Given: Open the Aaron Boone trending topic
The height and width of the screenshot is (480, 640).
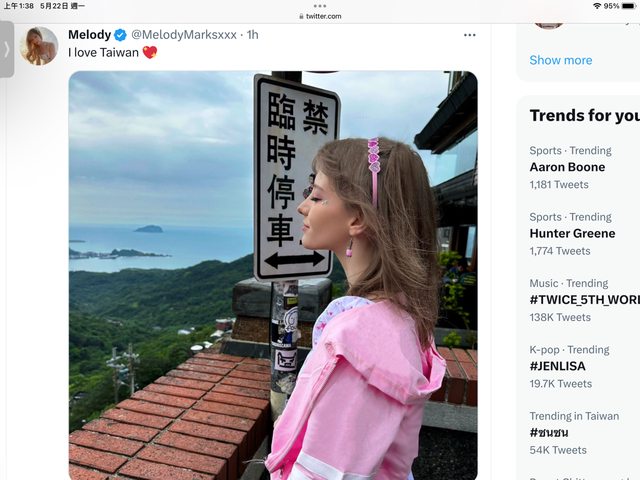Looking at the screenshot, I should pyautogui.click(x=567, y=167).
